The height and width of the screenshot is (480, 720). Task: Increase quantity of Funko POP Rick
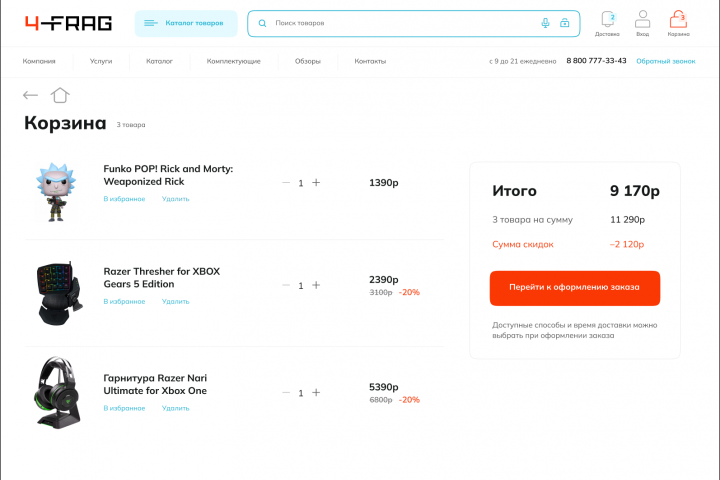(x=316, y=183)
